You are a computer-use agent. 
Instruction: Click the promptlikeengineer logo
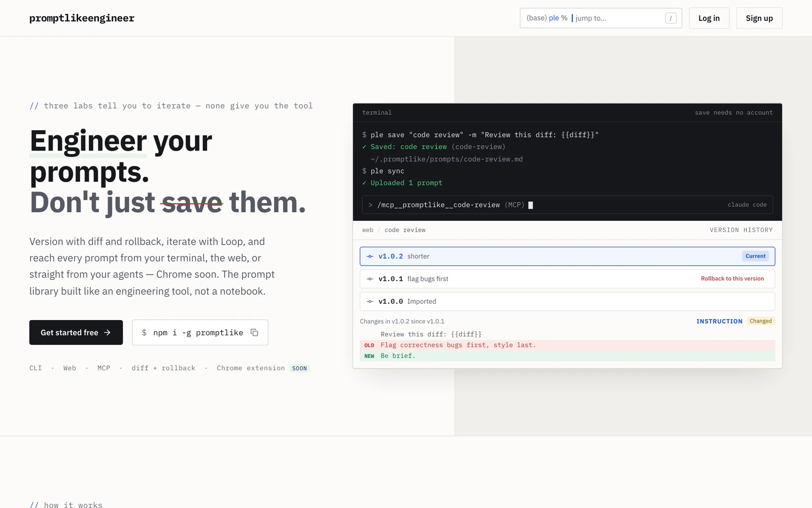click(x=82, y=18)
